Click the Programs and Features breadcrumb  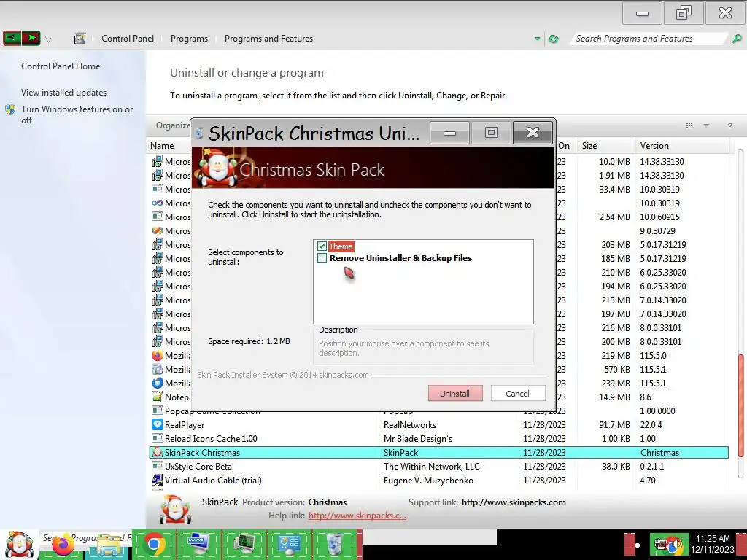(x=268, y=39)
